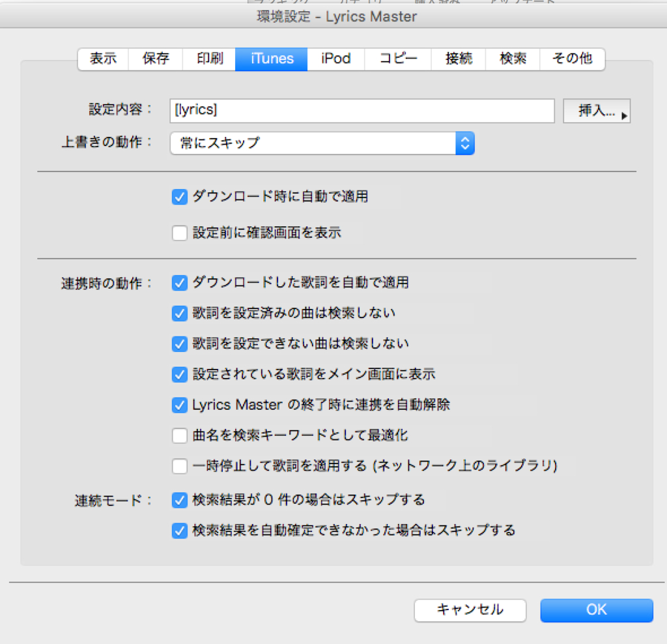Switch to the コピー tab

[397, 59]
